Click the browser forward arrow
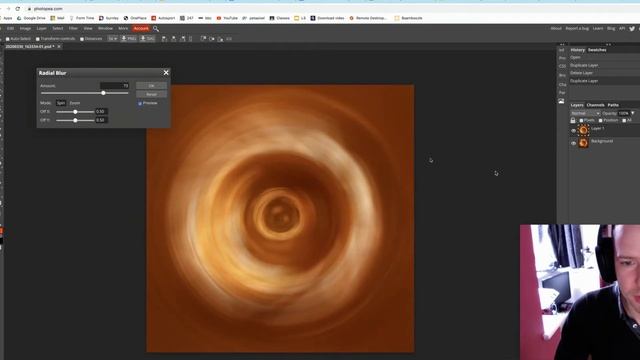 [x=8, y=9]
